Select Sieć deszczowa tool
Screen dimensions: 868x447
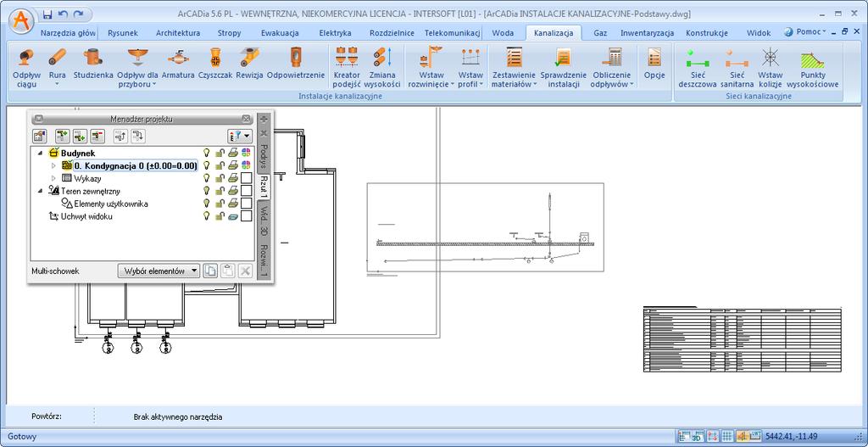tap(697, 68)
